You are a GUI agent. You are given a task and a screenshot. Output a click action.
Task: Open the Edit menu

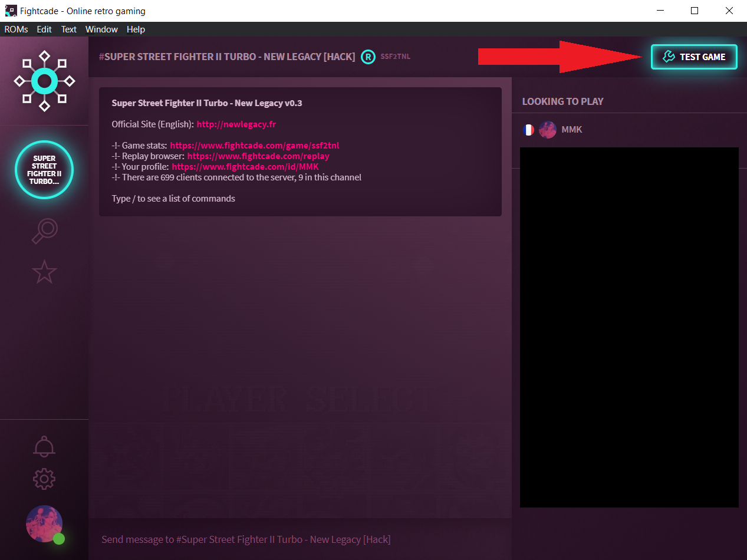coord(44,29)
